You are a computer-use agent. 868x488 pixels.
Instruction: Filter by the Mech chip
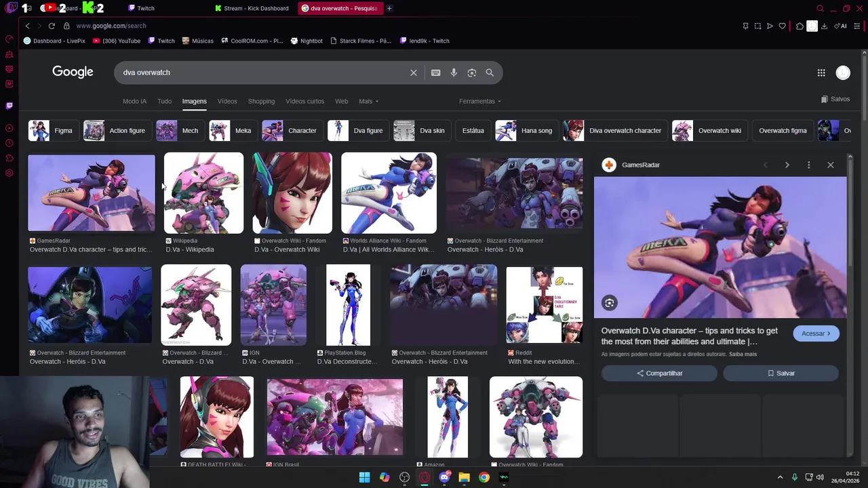(x=179, y=131)
